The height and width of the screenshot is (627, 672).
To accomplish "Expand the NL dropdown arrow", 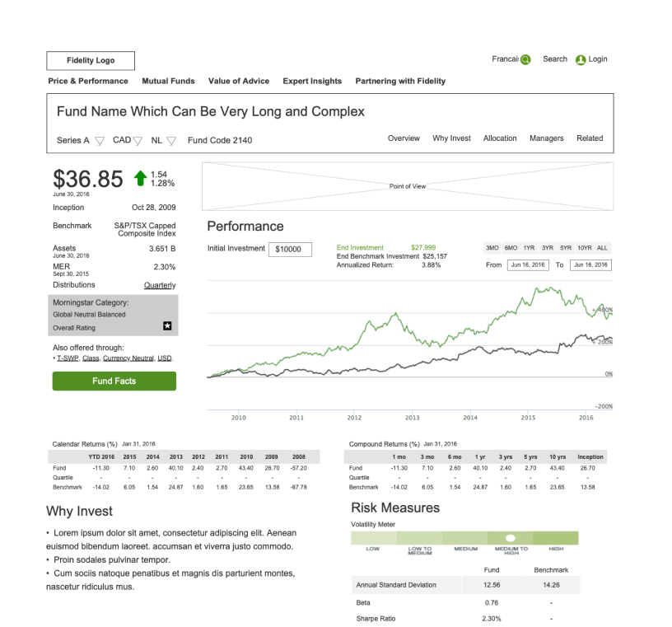I will tap(171, 141).
